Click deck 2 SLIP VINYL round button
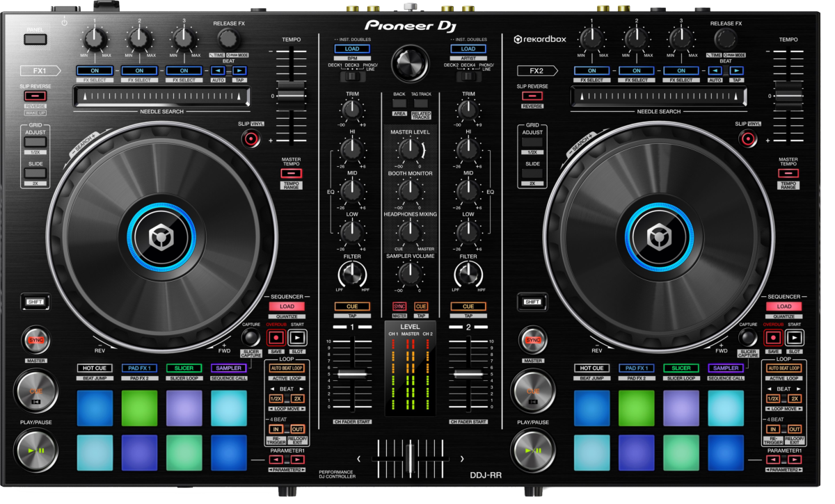 [748, 139]
